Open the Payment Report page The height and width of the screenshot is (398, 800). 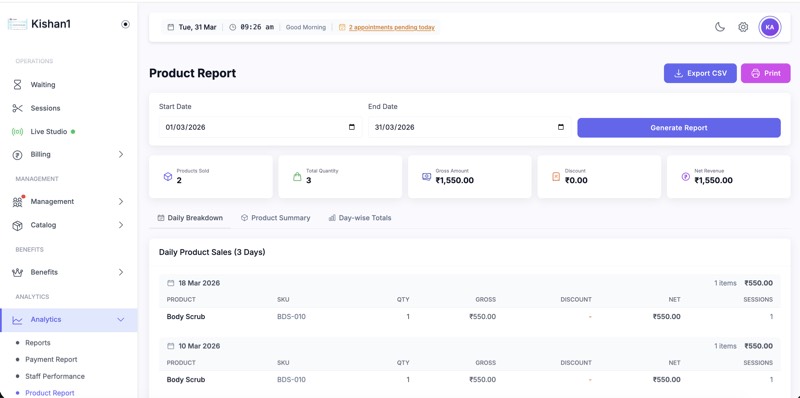[51, 360]
